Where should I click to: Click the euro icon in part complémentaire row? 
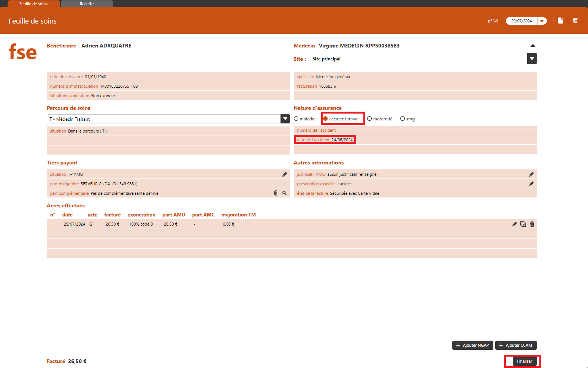click(276, 193)
